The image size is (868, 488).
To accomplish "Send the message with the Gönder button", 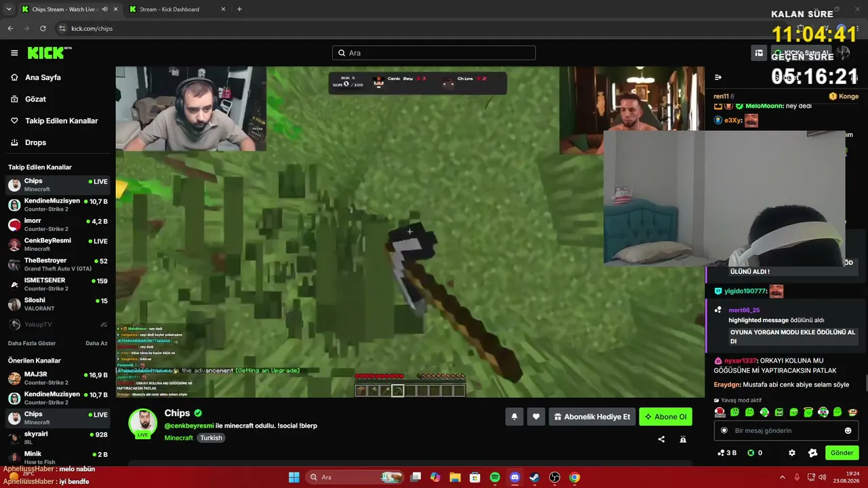I will (842, 453).
